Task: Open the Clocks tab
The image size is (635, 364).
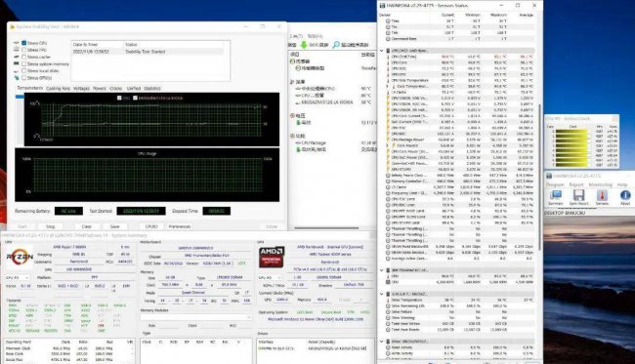Action: 116,88
